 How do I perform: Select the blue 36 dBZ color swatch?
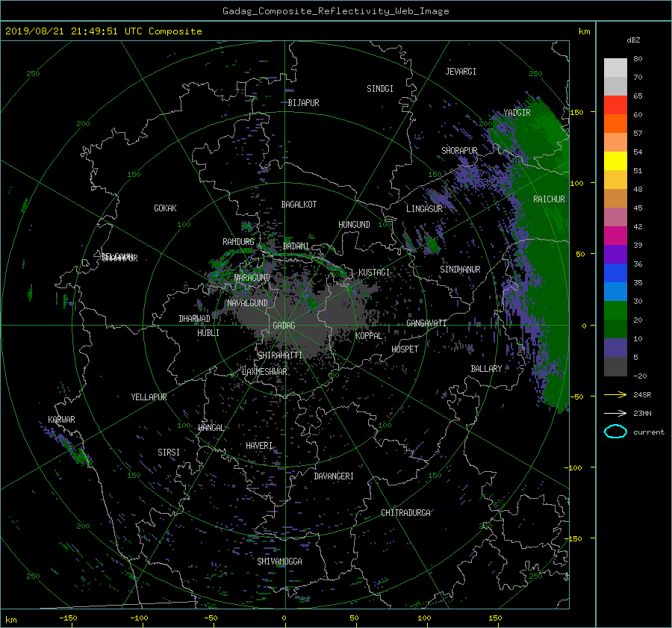(x=615, y=273)
